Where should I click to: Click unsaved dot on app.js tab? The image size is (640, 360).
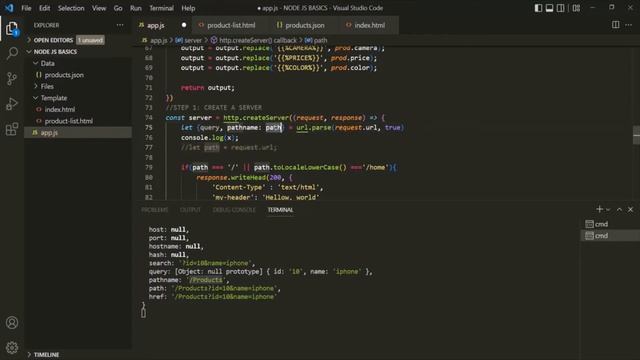184,25
